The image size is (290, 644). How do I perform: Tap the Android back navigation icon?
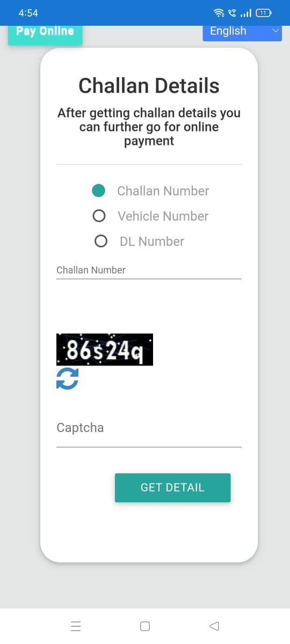tap(214, 626)
